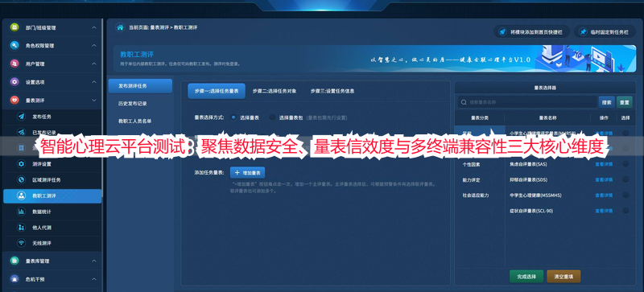Select the 选择量表 radio option
Image resolution: width=644 pixels, height=292 pixels.
point(233,117)
